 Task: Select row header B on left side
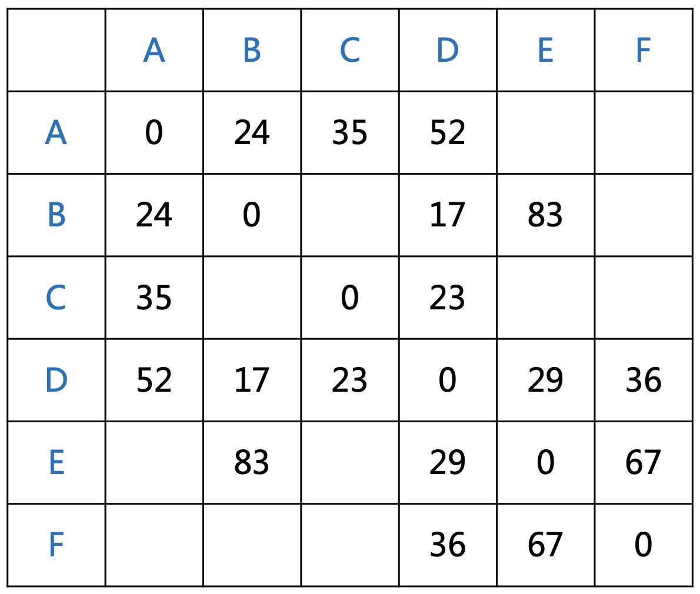[x=56, y=215]
